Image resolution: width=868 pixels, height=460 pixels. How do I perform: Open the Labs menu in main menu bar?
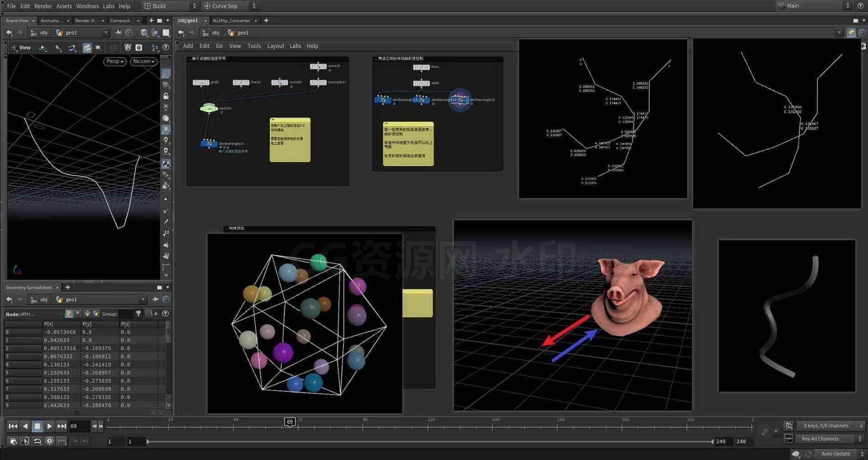pos(109,6)
